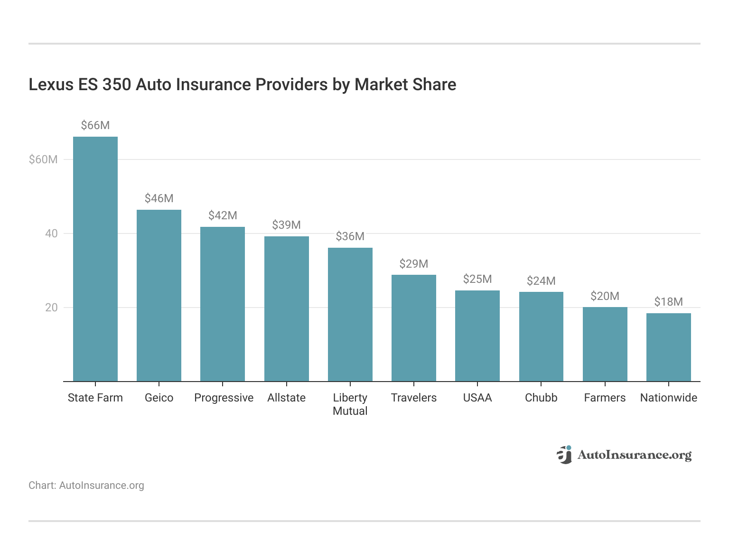Select the Travelers bar

(414, 328)
